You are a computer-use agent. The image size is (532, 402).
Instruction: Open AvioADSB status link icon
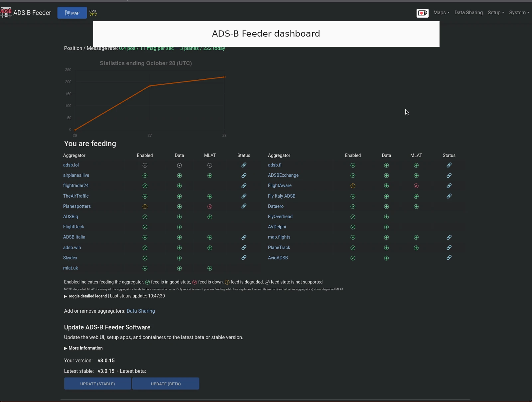(449, 257)
